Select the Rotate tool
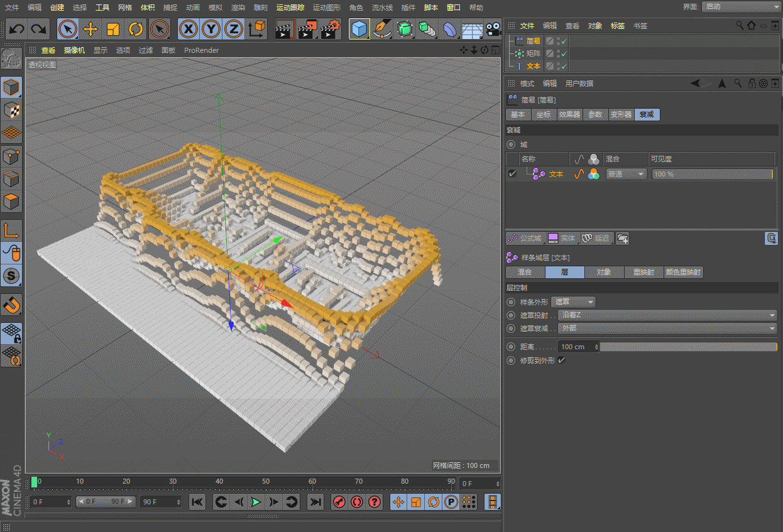Screen dimensions: 783x532 pyautogui.click(x=136, y=29)
